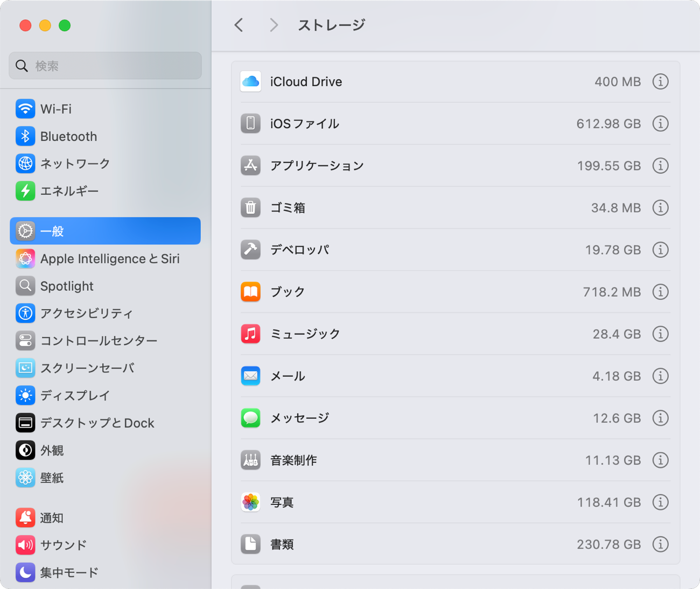This screenshot has height=589, width=700.
Task: Open Spotlight settings
Action: point(105,286)
